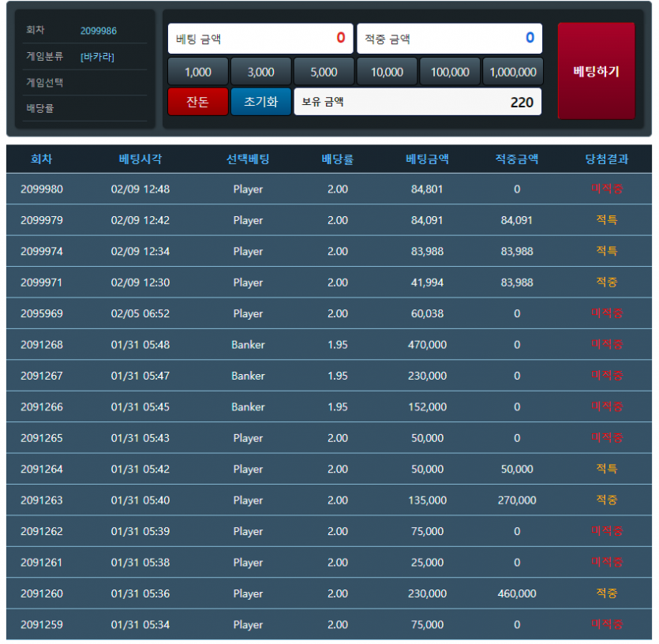This screenshot has height=644, width=659.
Task: Click the 적중 금액 field
Action: pyautogui.click(x=450, y=39)
